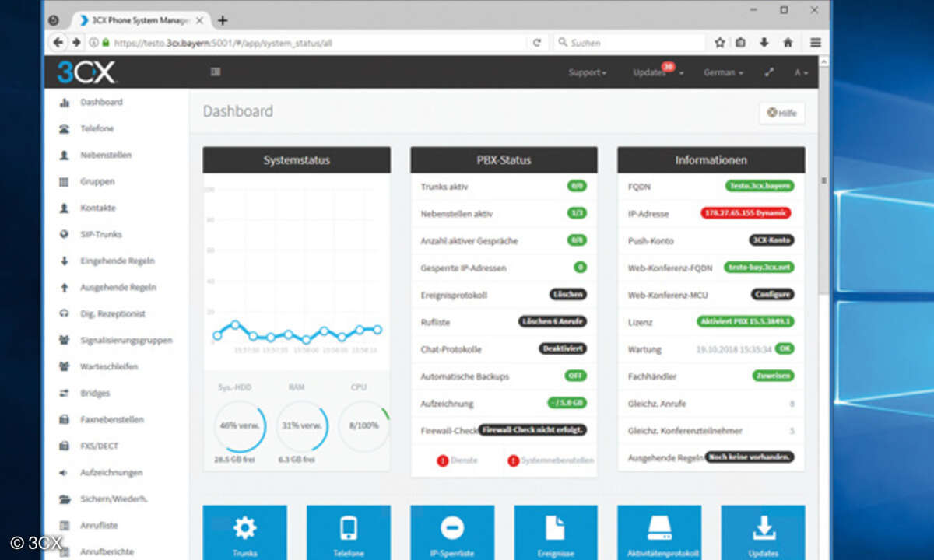This screenshot has width=934, height=560.
Task: Click the Fachhändler Zuweisen button
Action: tap(773, 376)
